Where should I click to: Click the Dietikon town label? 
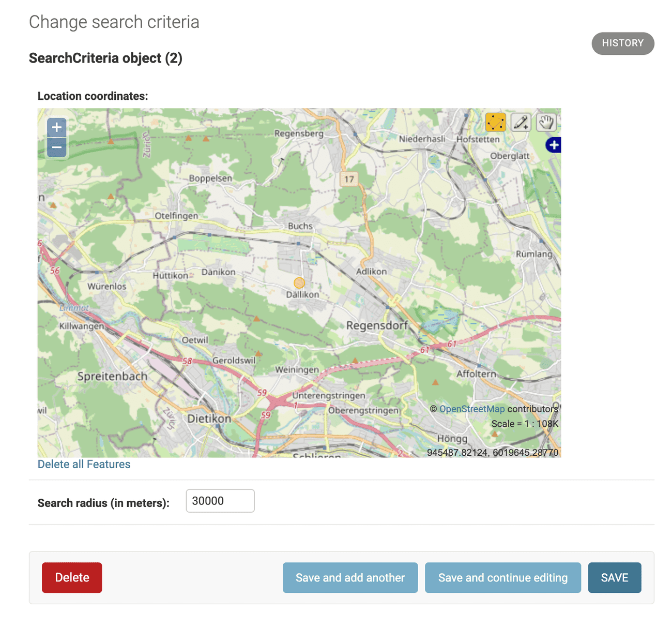point(209,419)
